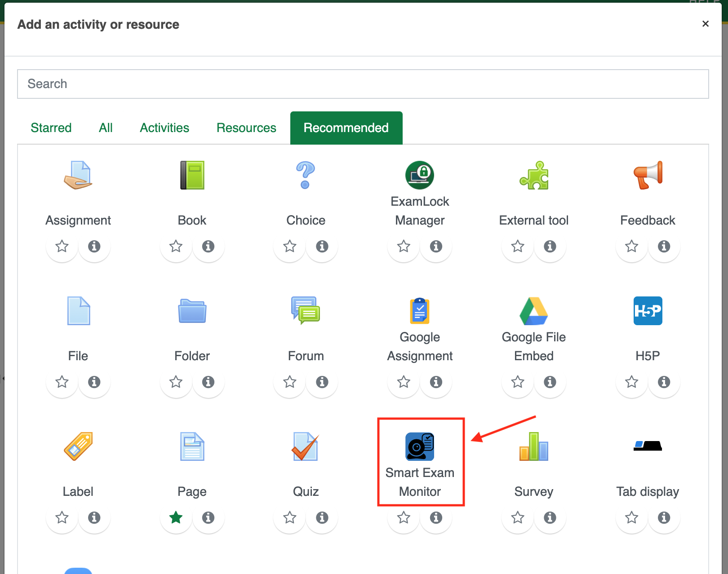This screenshot has width=728, height=574.
Task: Pick the External tool puzzle icon
Action: pos(534,175)
